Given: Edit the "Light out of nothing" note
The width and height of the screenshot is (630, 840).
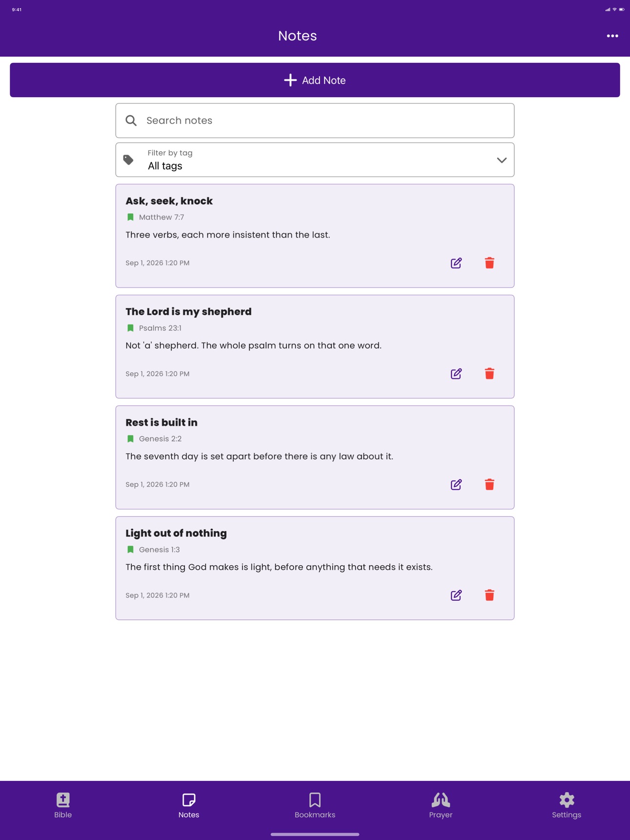Looking at the screenshot, I should tap(456, 595).
